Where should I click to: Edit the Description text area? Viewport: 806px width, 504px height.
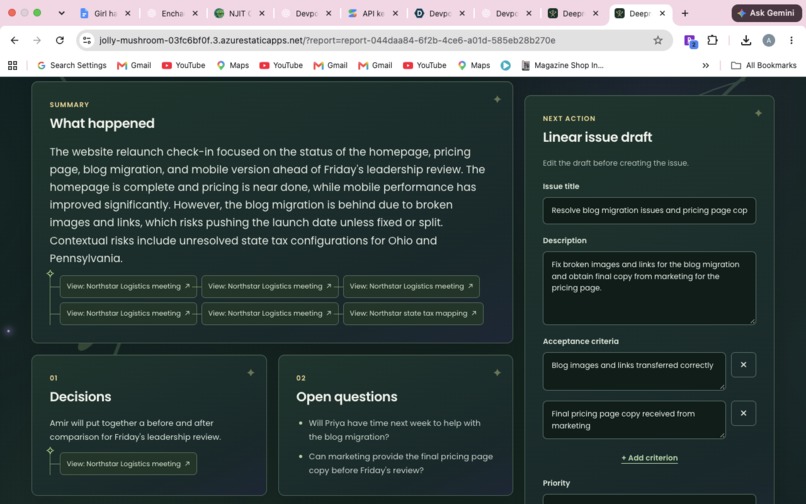[649, 288]
